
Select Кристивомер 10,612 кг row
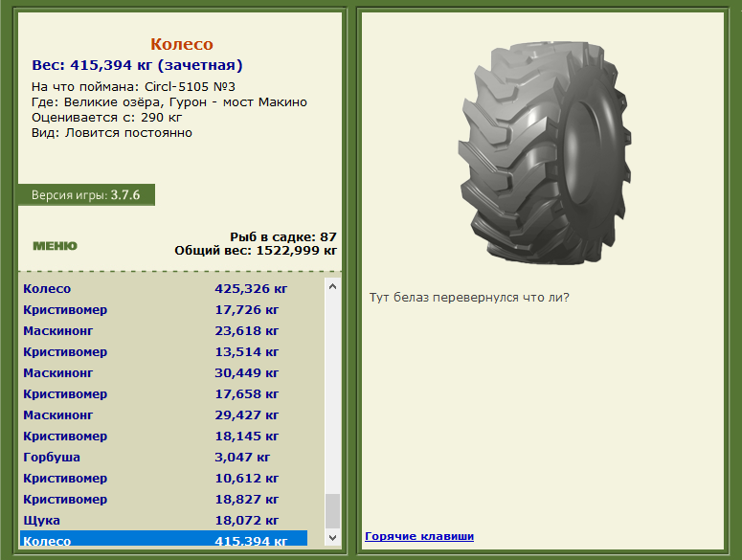[164, 479]
